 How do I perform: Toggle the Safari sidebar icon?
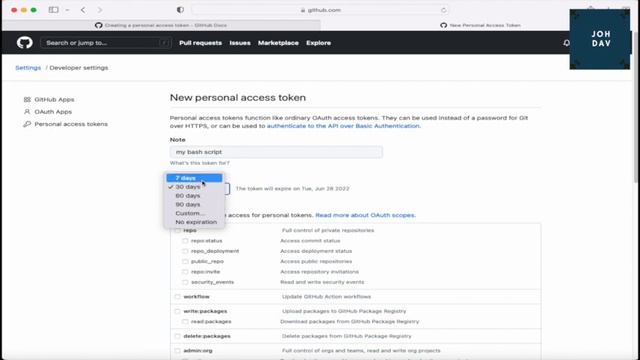click(53, 10)
